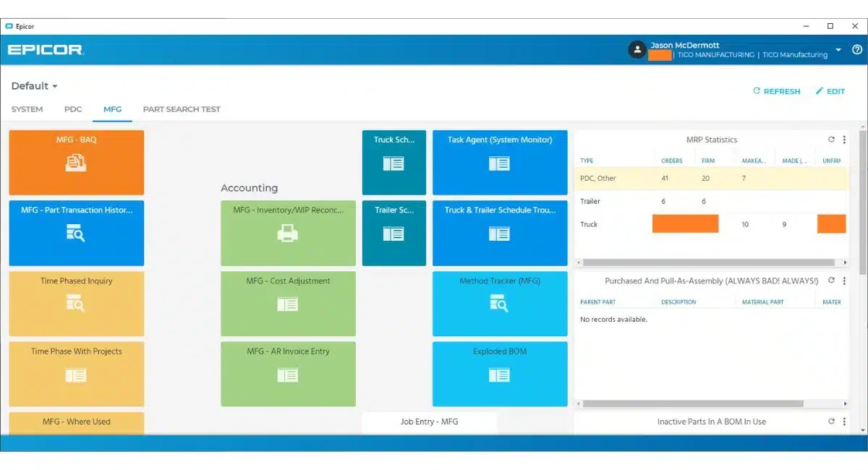868x470 pixels.
Task: Open Task Agent (System Monitor) tile
Action: (500, 163)
